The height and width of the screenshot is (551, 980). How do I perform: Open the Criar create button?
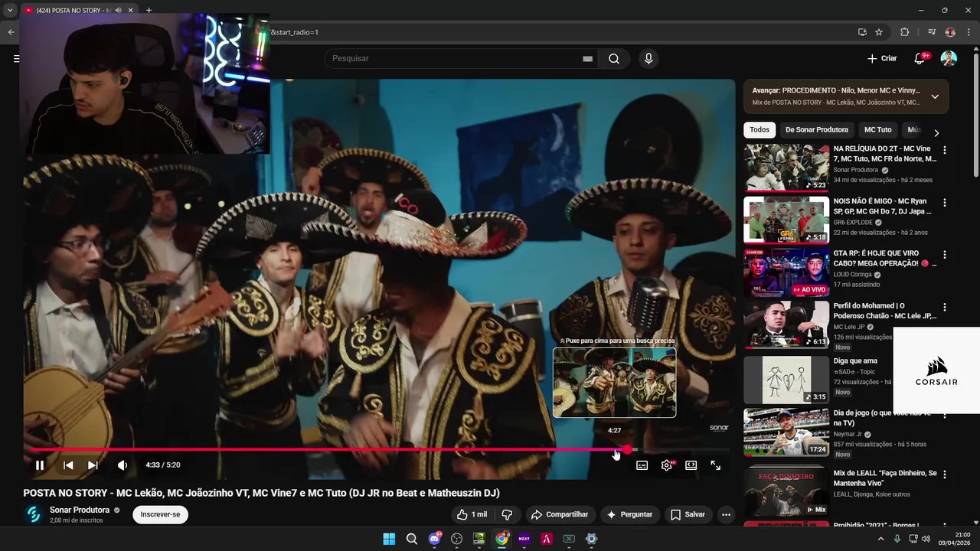pyautogui.click(x=882, y=59)
